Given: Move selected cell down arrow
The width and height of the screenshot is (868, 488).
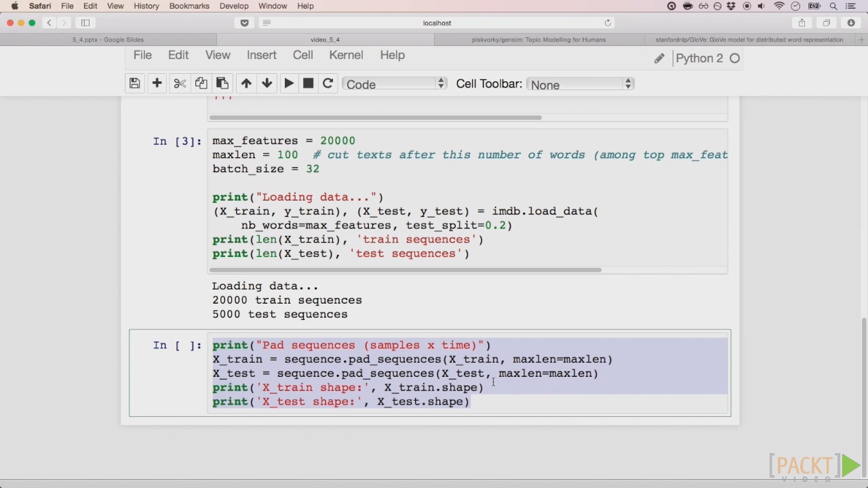Looking at the screenshot, I should click(267, 83).
